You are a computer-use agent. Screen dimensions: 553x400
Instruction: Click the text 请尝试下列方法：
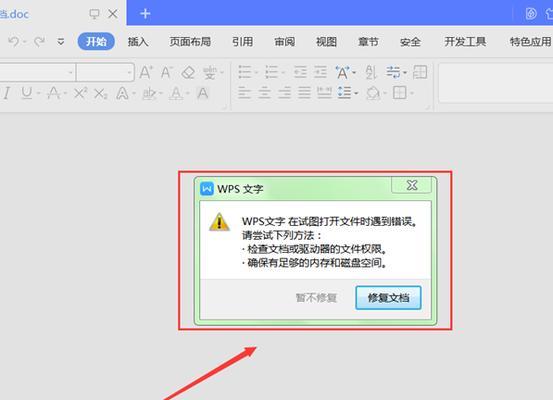tap(282, 236)
